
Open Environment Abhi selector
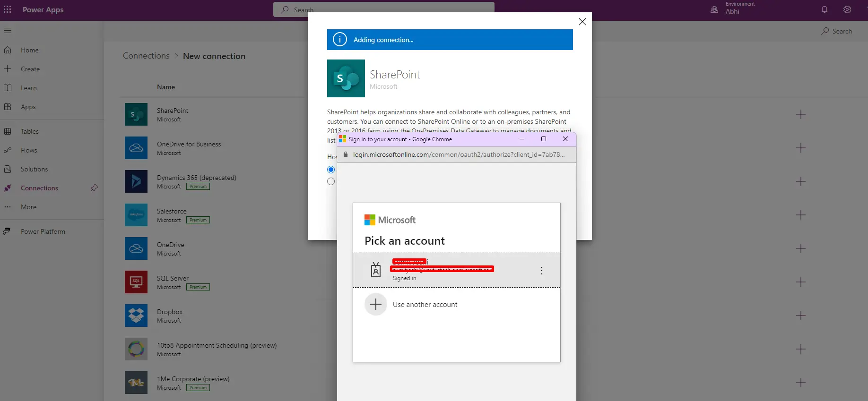coord(733,8)
